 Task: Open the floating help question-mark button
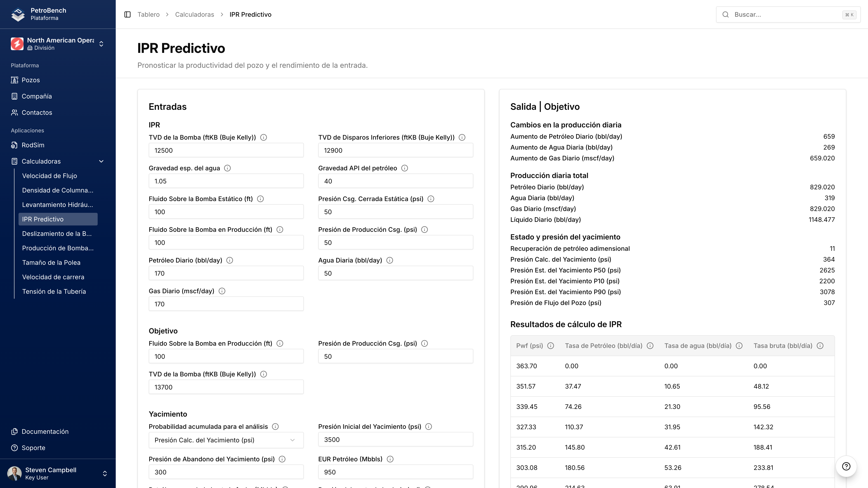[846, 467]
